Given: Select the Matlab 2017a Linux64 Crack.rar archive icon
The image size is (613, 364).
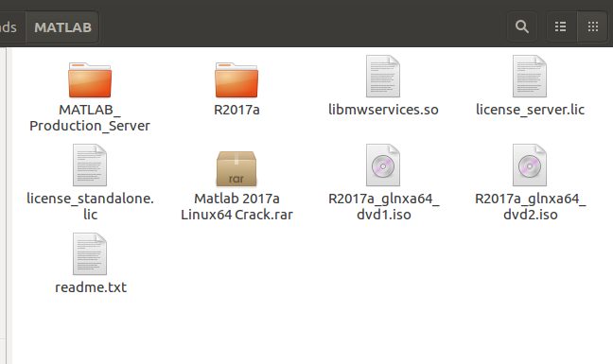Looking at the screenshot, I should point(236,168).
